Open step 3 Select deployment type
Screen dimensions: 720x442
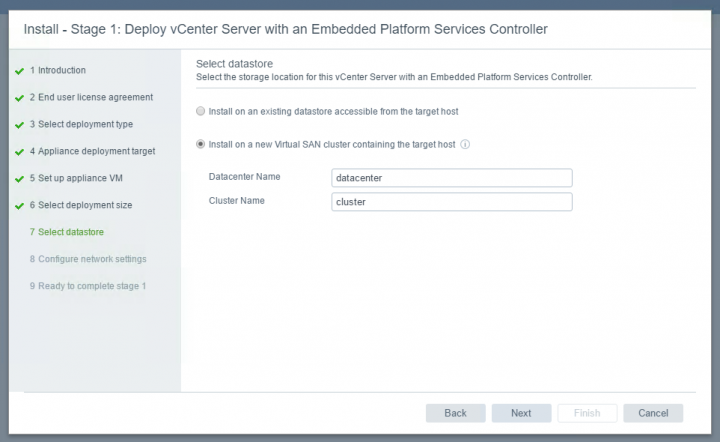click(x=81, y=124)
